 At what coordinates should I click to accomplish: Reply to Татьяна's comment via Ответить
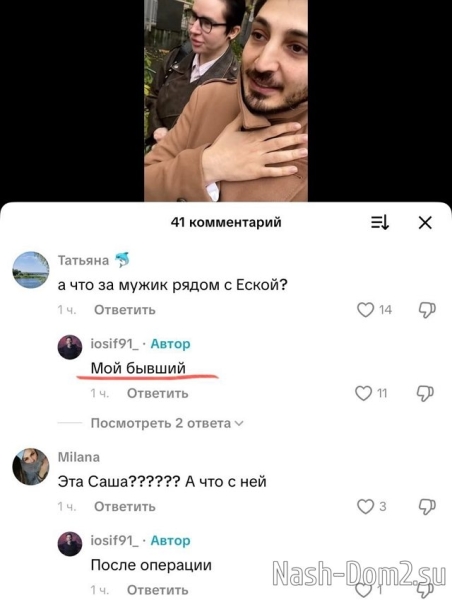tap(125, 310)
